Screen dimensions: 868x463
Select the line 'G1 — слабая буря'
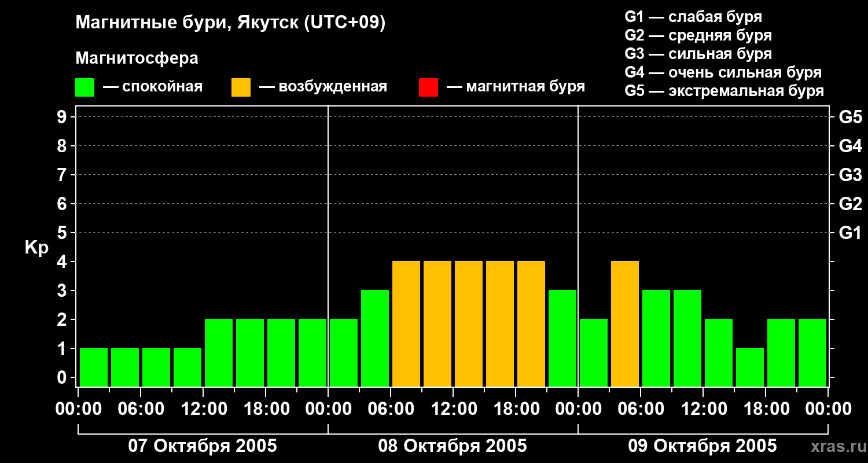tap(693, 17)
